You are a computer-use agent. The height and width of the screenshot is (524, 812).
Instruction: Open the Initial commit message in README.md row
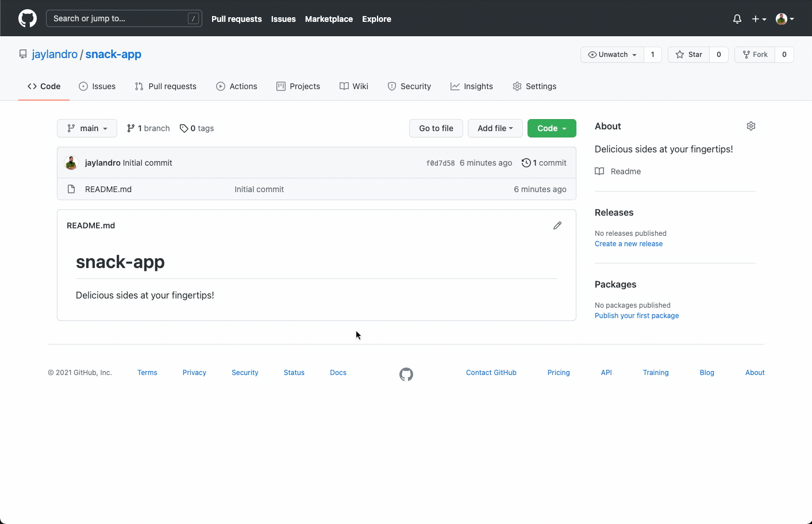259,189
